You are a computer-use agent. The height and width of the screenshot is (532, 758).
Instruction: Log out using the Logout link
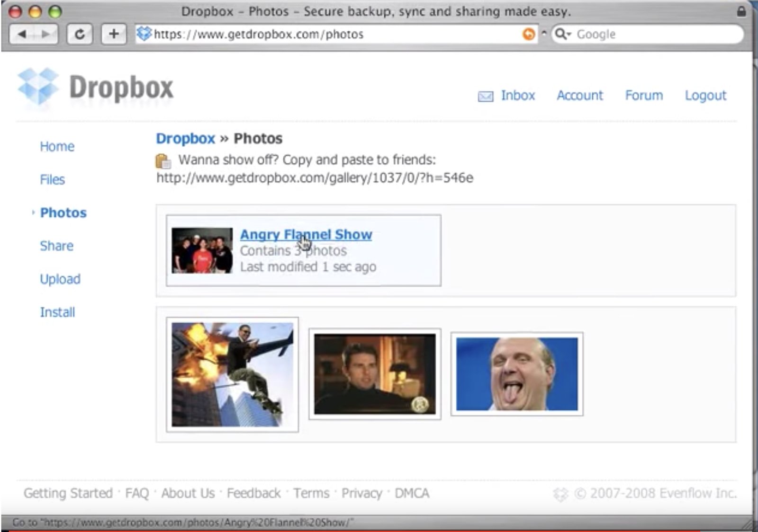point(705,96)
